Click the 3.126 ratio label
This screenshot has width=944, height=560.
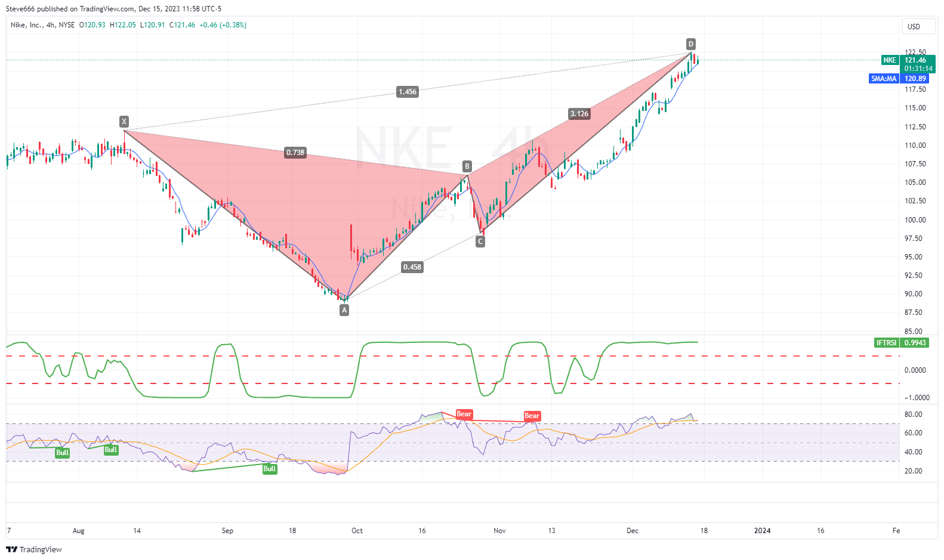point(579,114)
